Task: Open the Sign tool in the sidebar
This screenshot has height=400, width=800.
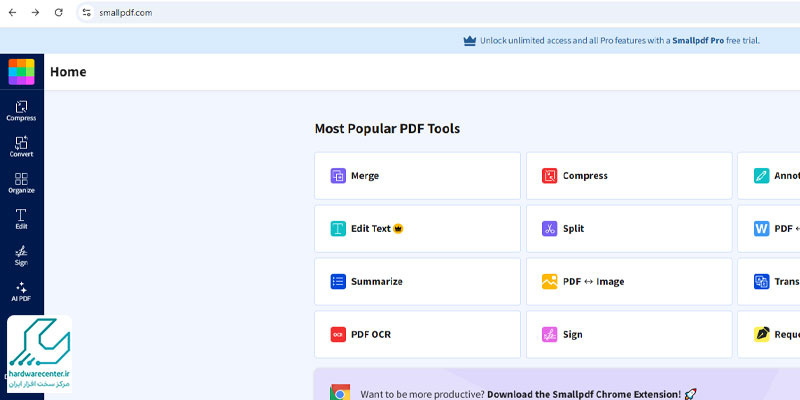Action: tap(21, 256)
